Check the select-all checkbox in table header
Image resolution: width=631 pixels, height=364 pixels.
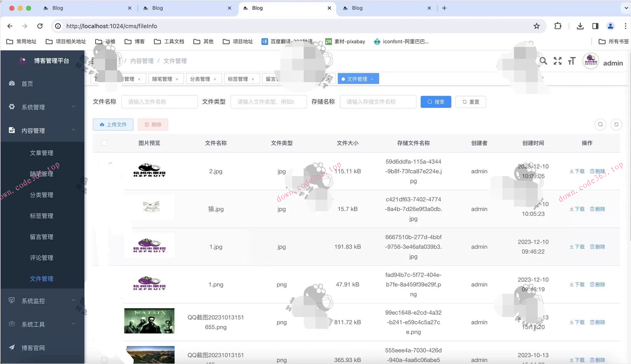point(104,143)
